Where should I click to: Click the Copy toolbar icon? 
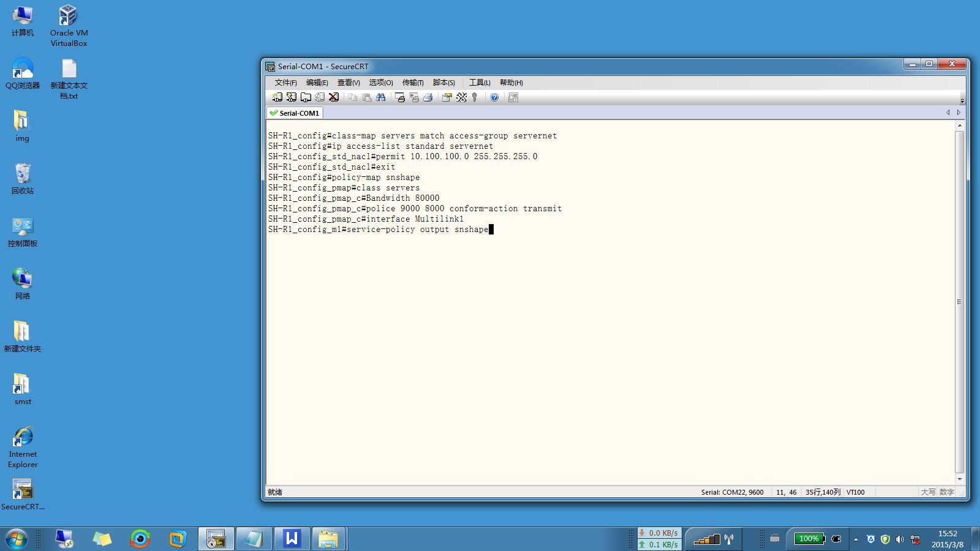click(352, 97)
